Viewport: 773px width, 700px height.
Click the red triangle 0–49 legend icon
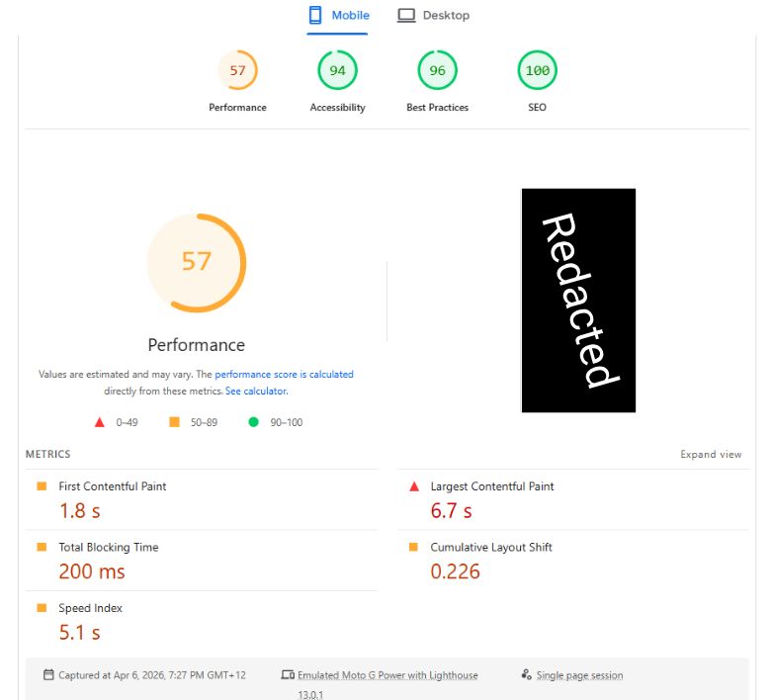(x=100, y=422)
